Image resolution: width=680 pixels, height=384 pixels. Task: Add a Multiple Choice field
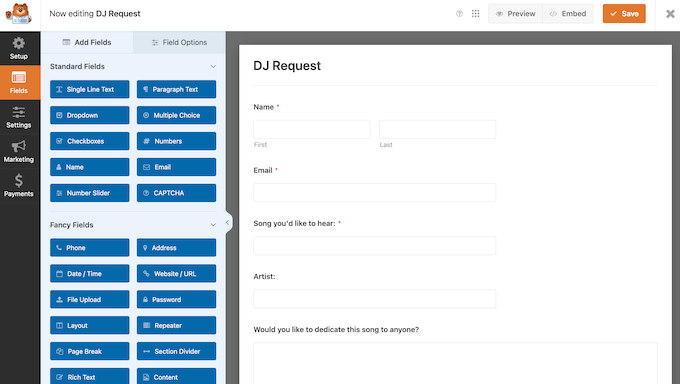coord(176,115)
